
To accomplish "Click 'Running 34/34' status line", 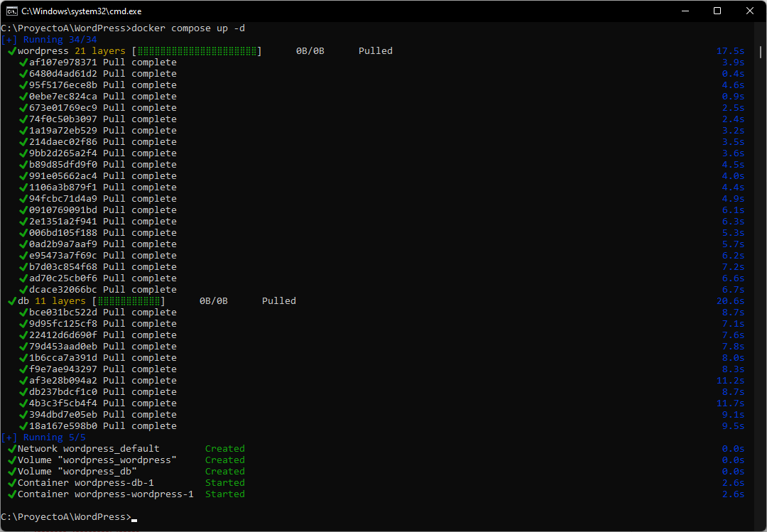I will tap(49, 40).
